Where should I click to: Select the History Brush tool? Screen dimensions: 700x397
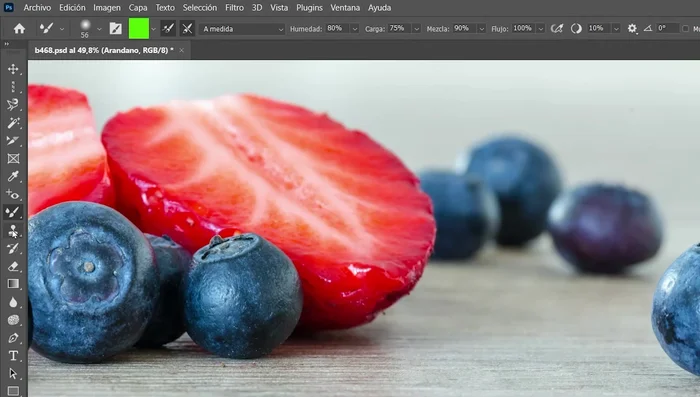click(x=13, y=248)
